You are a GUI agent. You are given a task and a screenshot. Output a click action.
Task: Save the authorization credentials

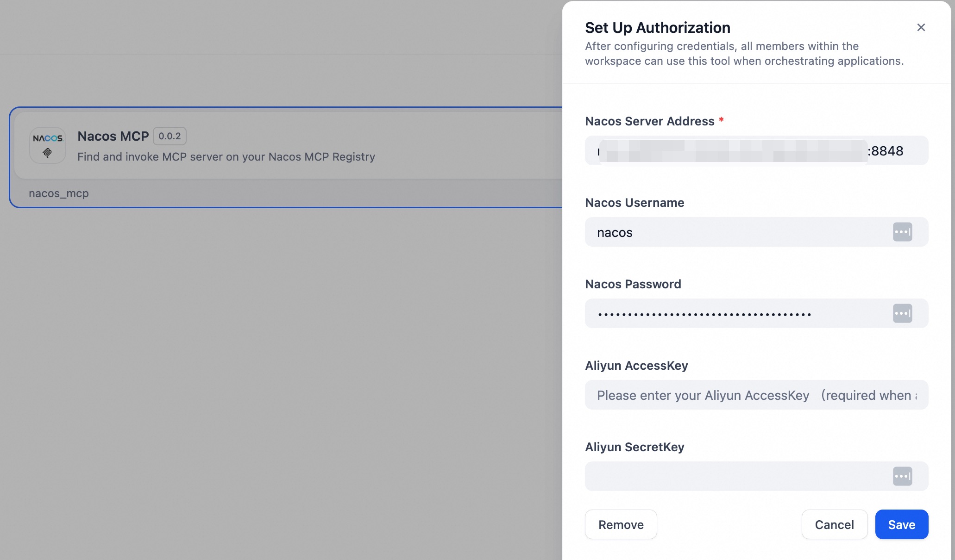901,524
